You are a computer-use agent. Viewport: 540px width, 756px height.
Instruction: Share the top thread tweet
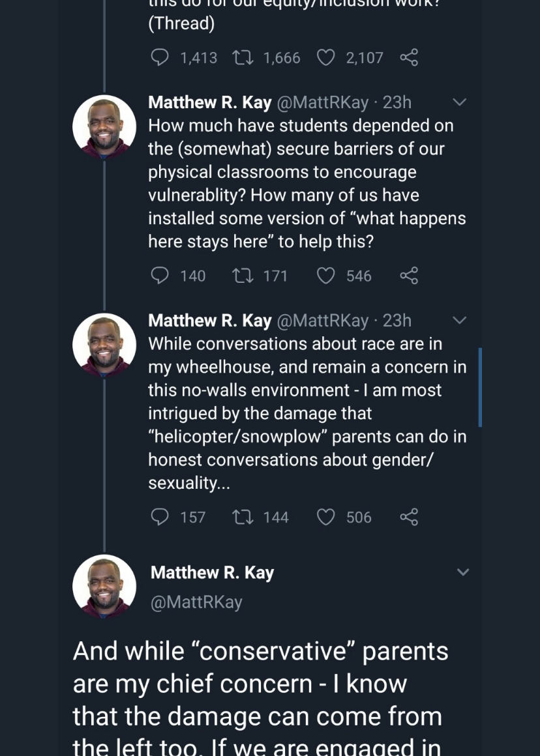tap(409, 58)
